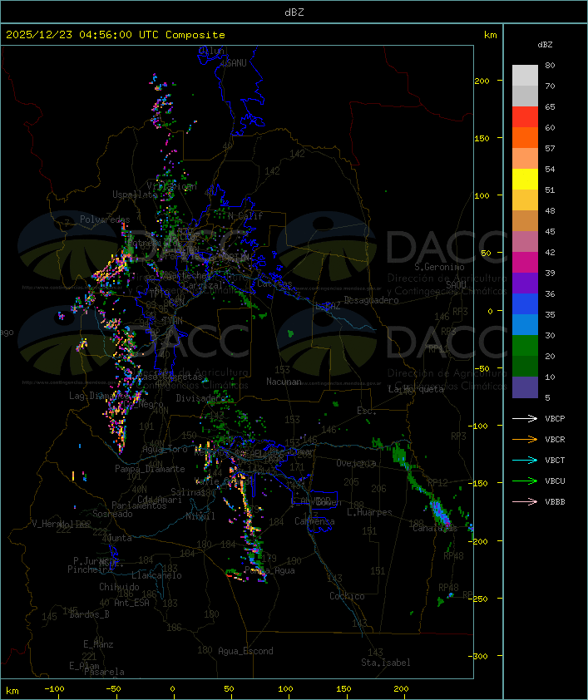Click the 'Agua_Escond' place label
The height and width of the screenshot is (700, 588).
(x=245, y=651)
